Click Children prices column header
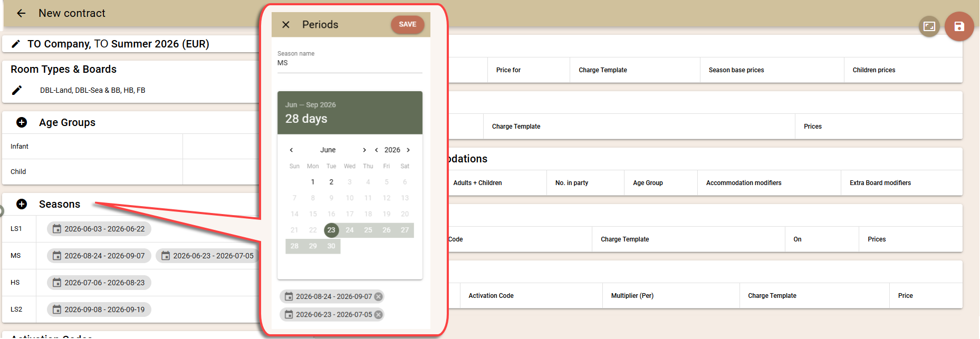The image size is (980, 339). click(874, 70)
